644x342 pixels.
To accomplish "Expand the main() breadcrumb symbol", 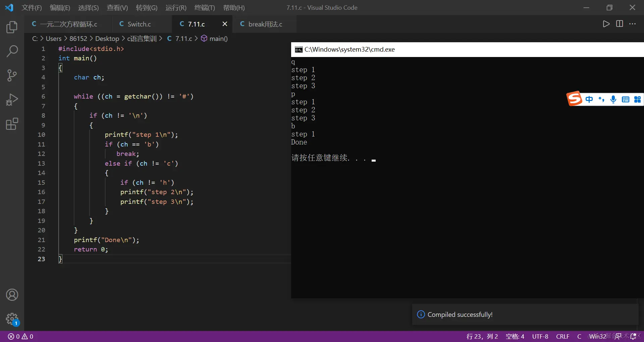I will coord(219,39).
